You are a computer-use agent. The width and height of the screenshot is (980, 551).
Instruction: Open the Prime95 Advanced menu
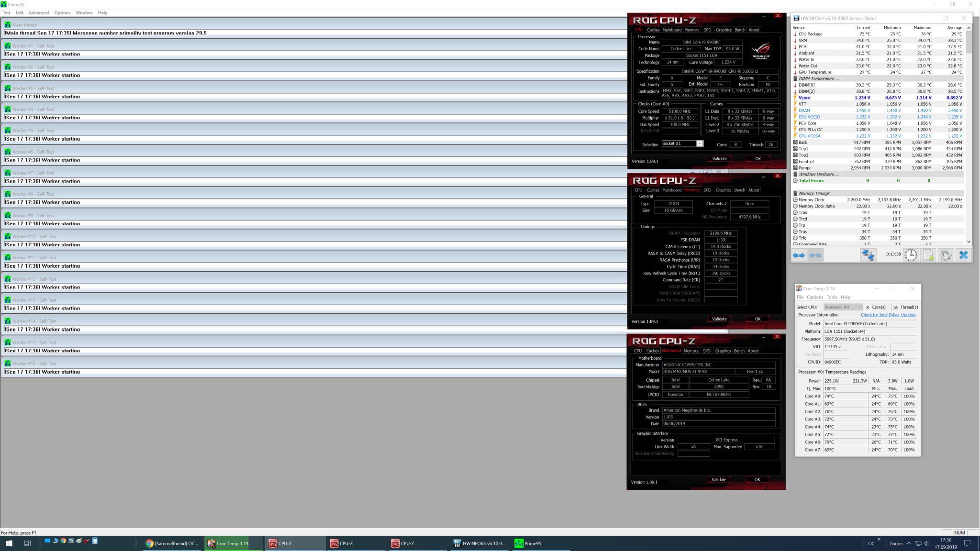click(39, 12)
